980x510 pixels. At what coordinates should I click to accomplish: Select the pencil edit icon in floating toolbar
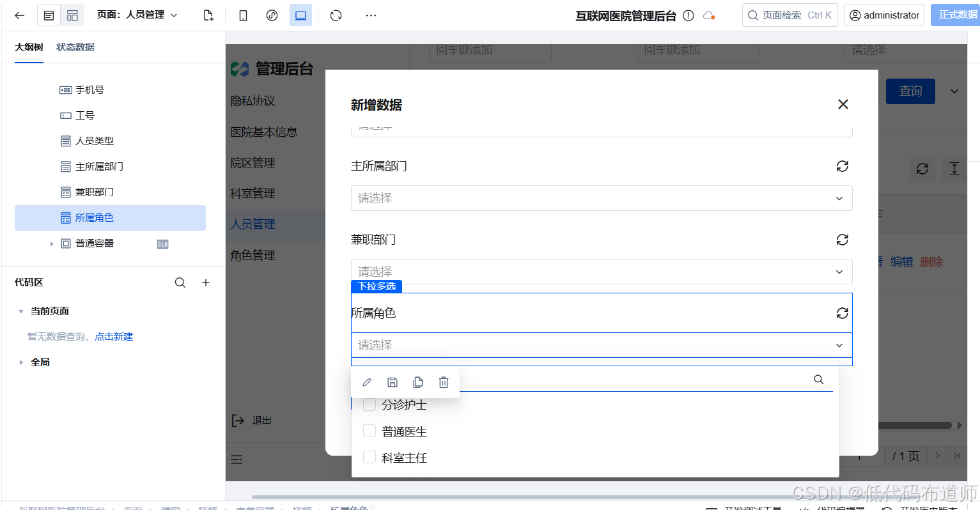[x=367, y=382]
